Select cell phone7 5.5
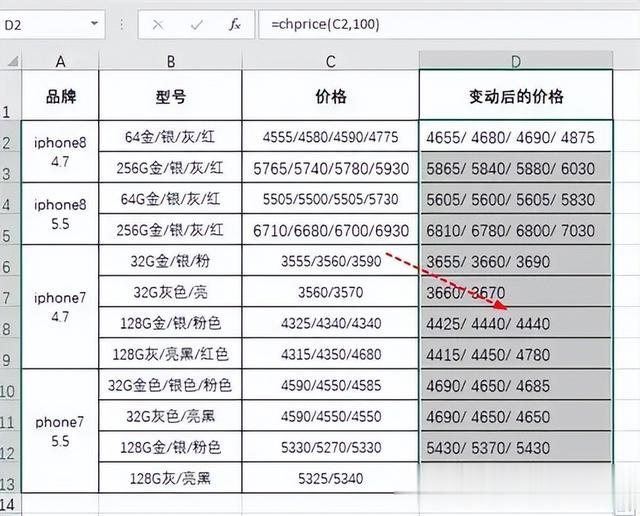 point(60,431)
